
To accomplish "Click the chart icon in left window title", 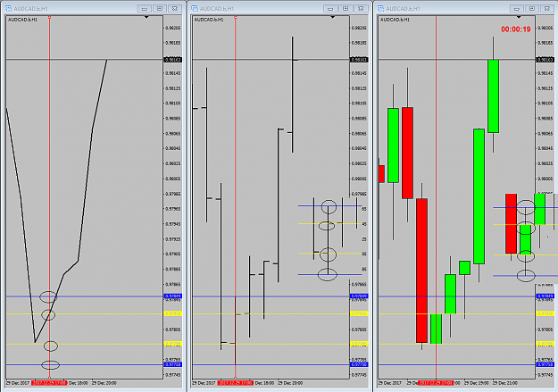I will [9, 8].
